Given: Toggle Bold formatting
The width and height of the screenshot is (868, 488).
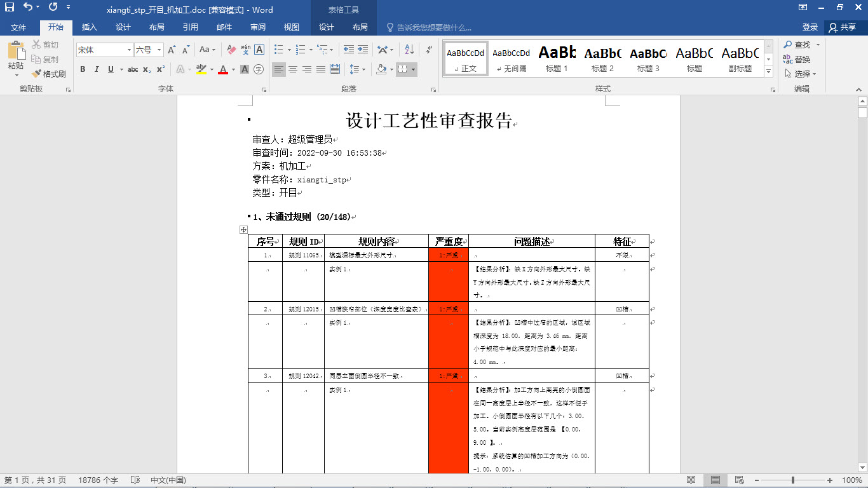Looking at the screenshot, I should [82, 70].
